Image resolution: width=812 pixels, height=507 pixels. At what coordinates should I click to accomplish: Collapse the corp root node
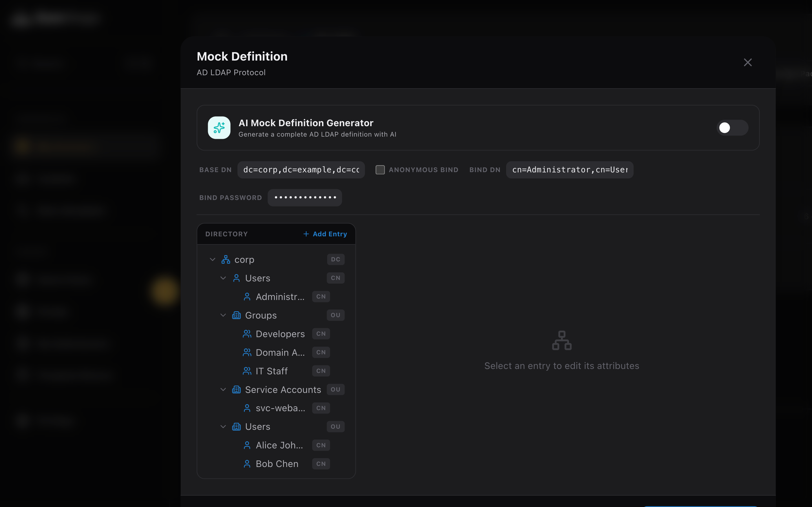(x=212, y=259)
